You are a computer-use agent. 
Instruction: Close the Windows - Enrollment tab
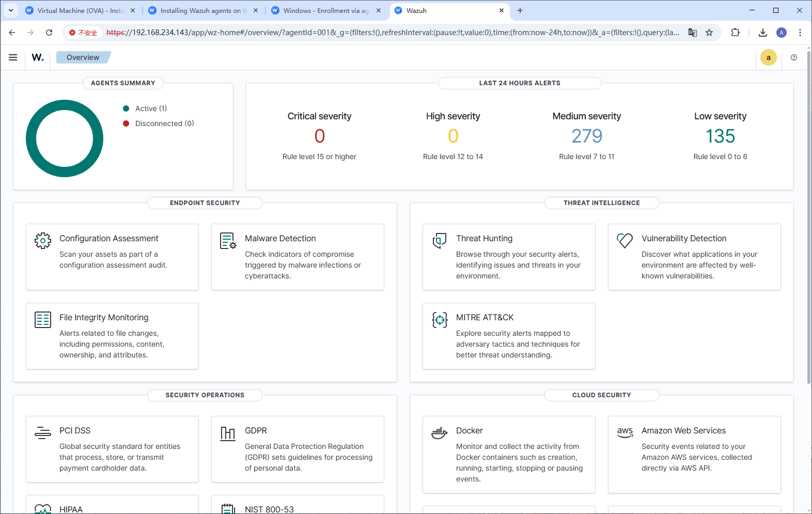(379, 10)
